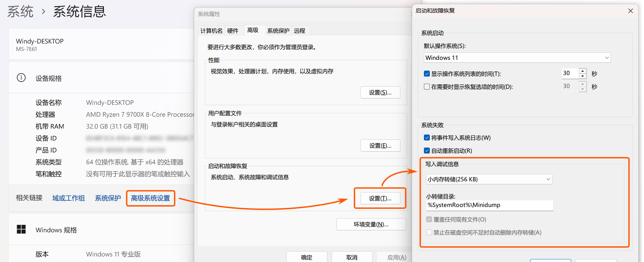This screenshot has height=262, width=644.
Task: Click the 没有可用于此显示器的笔或触控输入 text
Action: 138,174
